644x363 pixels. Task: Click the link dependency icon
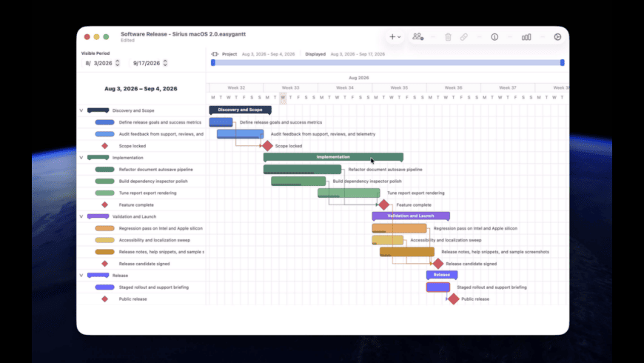click(x=463, y=37)
